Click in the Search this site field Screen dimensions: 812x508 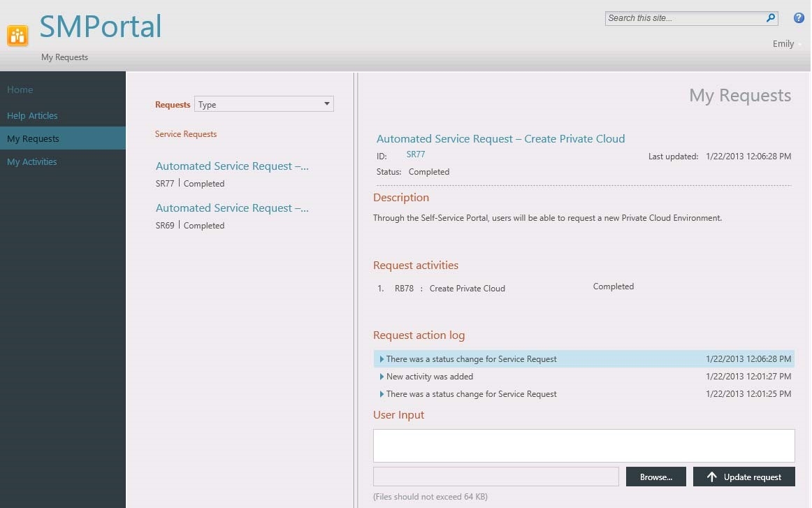pos(686,18)
